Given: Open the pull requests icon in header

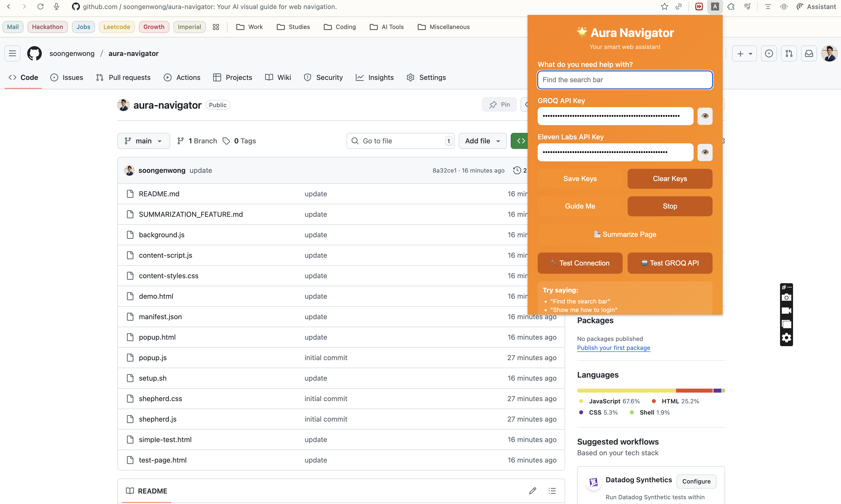Looking at the screenshot, I should tap(789, 53).
